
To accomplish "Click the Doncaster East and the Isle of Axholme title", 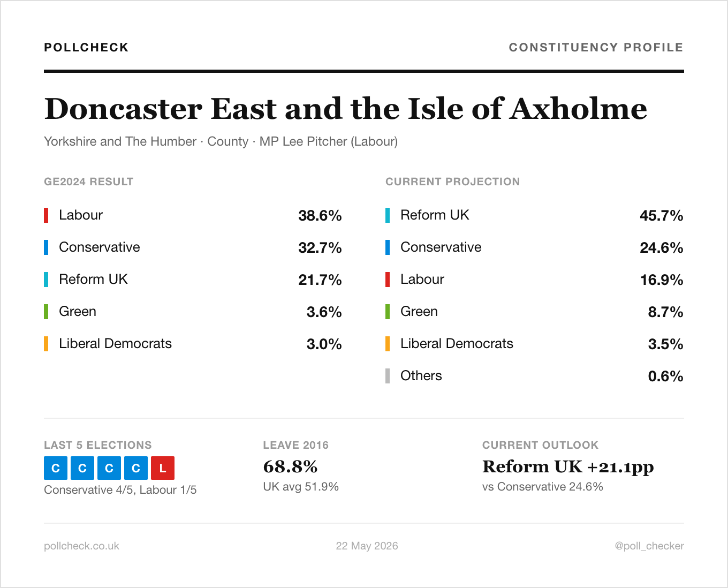I will [346, 109].
